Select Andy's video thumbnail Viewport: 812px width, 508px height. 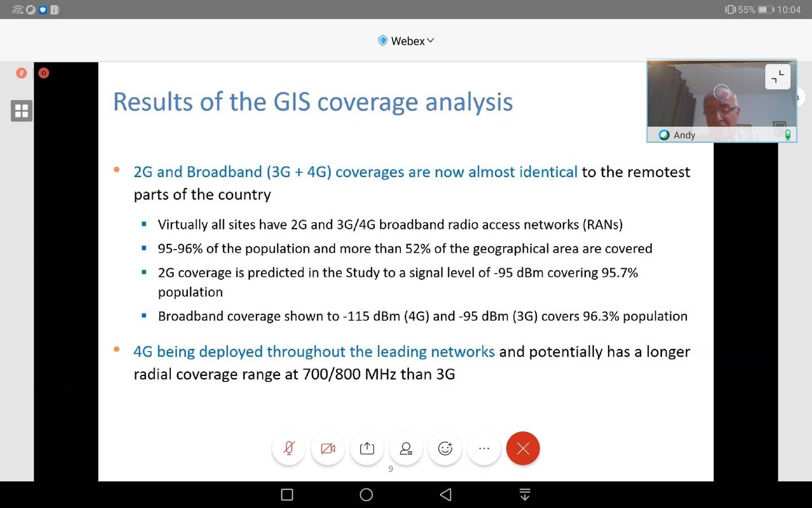(721, 100)
